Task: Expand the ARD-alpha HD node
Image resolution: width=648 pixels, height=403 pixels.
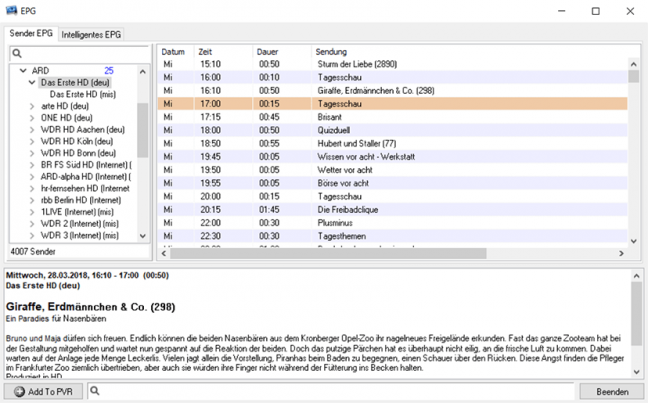Action: click(x=32, y=176)
